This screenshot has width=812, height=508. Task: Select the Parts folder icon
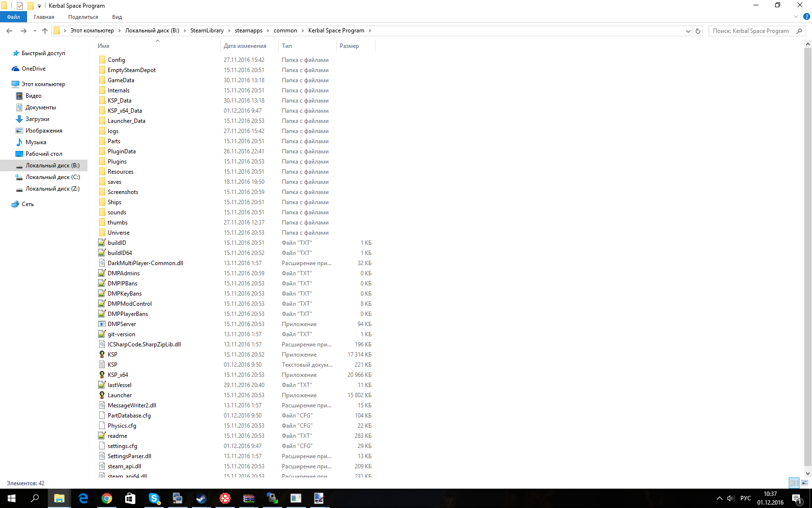click(x=102, y=141)
